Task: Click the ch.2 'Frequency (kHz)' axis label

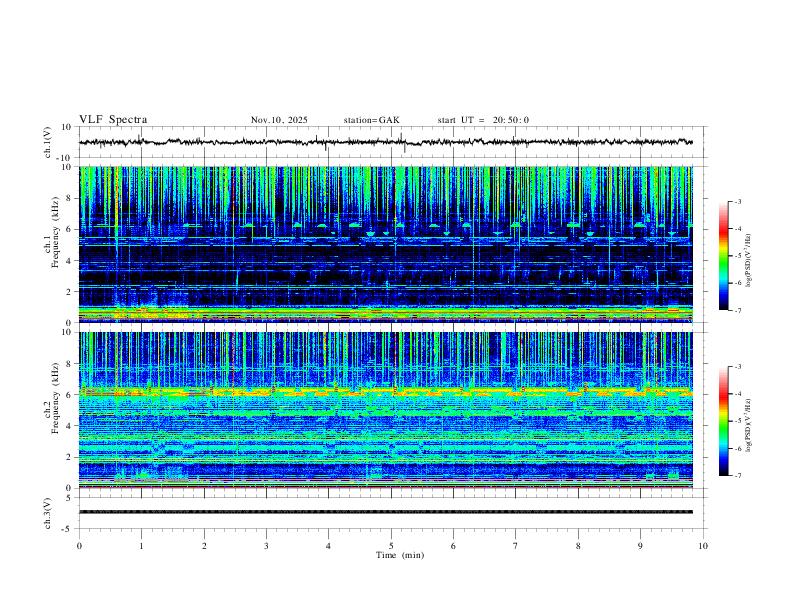Action: pyautogui.click(x=55, y=398)
